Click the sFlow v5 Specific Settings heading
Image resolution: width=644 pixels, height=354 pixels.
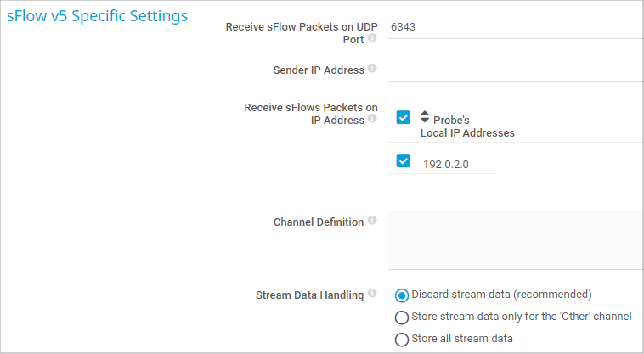(x=97, y=16)
